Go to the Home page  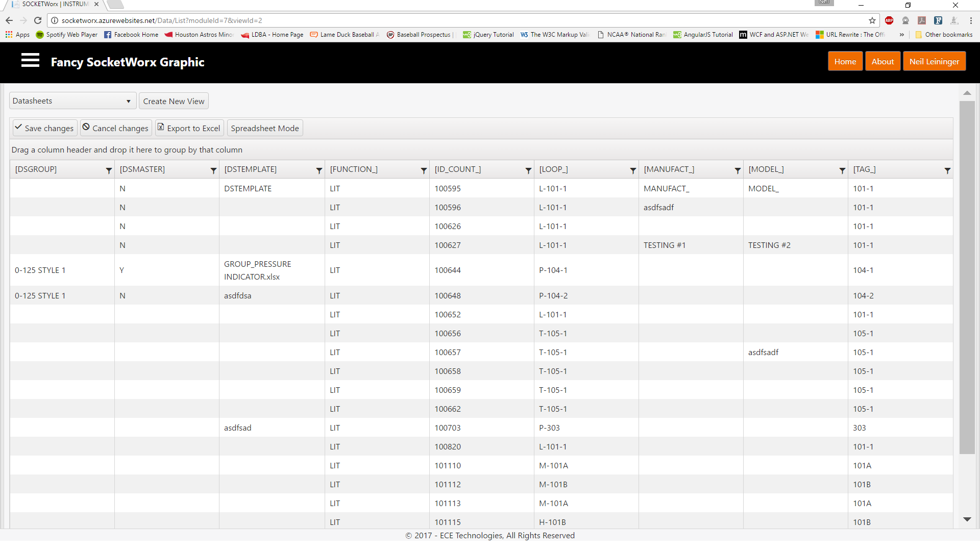pyautogui.click(x=845, y=61)
